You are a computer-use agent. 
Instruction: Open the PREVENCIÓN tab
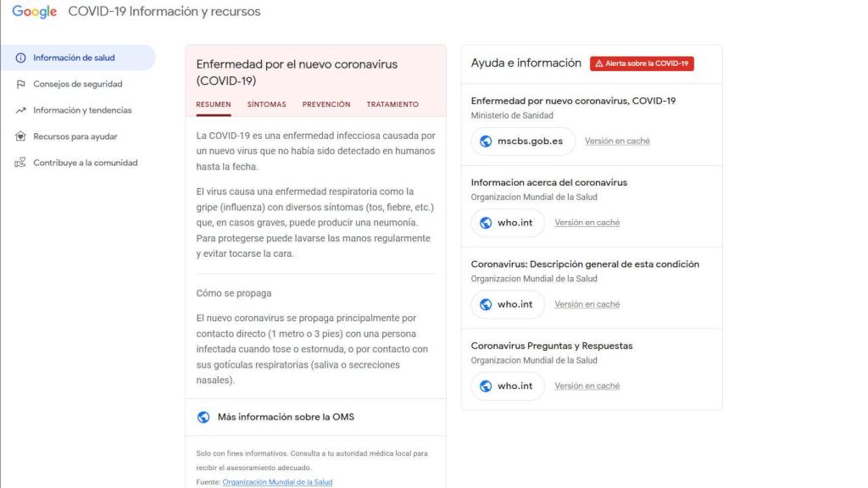[326, 104]
